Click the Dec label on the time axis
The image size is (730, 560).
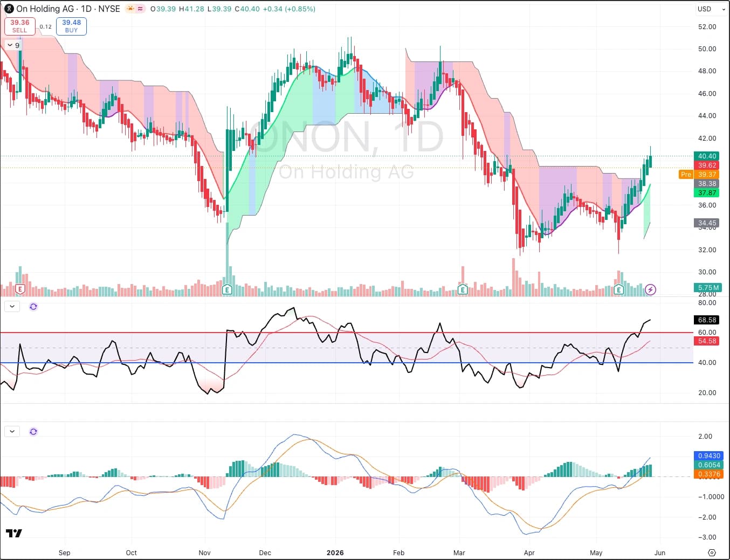pos(265,552)
